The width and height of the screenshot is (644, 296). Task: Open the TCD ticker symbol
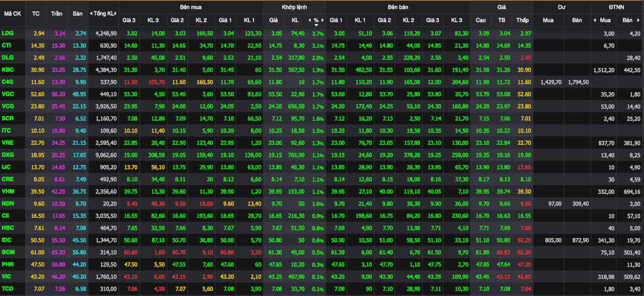coord(8,290)
